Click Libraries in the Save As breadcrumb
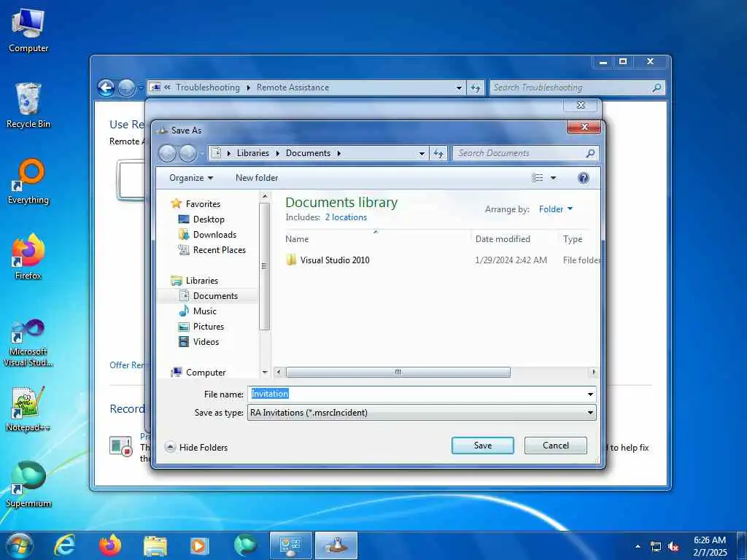 click(253, 153)
